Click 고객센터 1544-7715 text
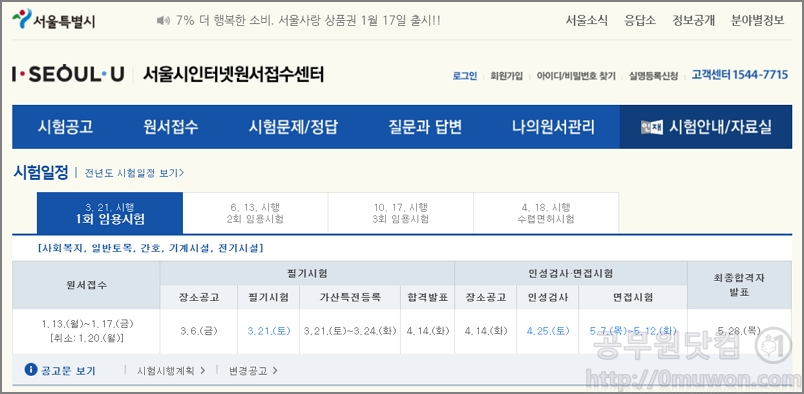 coord(739,75)
